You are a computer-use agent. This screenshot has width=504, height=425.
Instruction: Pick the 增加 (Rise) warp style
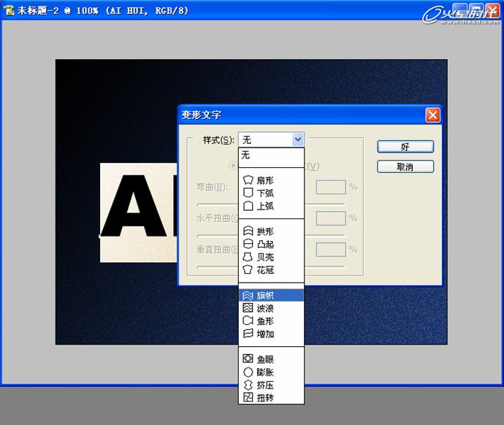(264, 334)
